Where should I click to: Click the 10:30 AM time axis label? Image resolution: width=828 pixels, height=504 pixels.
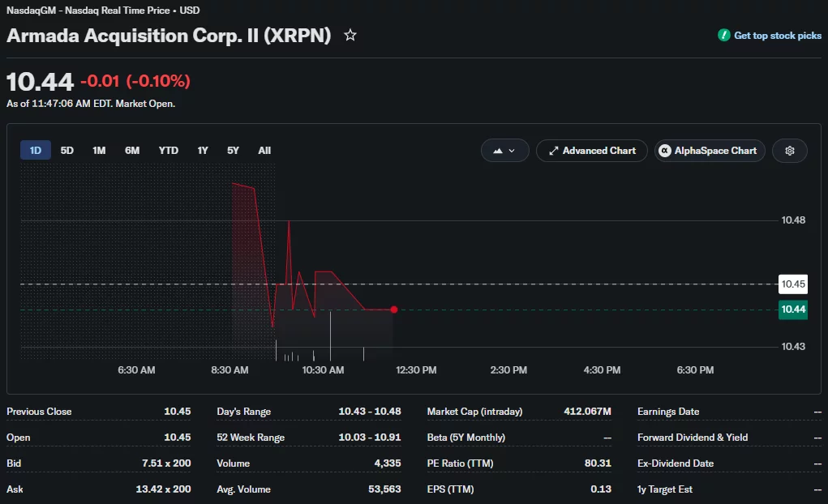(323, 370)
